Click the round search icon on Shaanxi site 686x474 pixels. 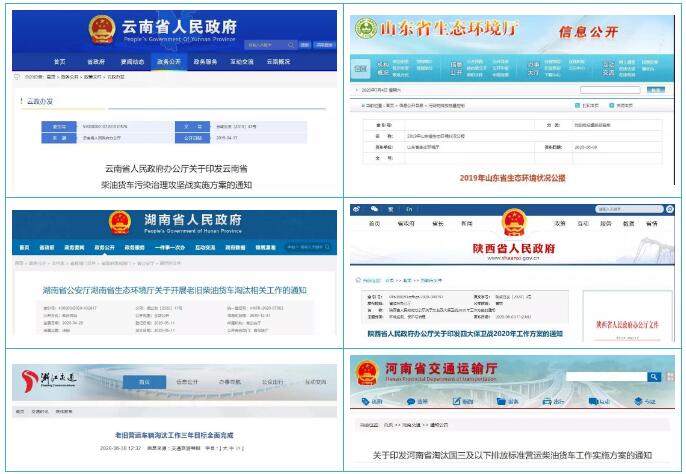(x=670, y=209)
